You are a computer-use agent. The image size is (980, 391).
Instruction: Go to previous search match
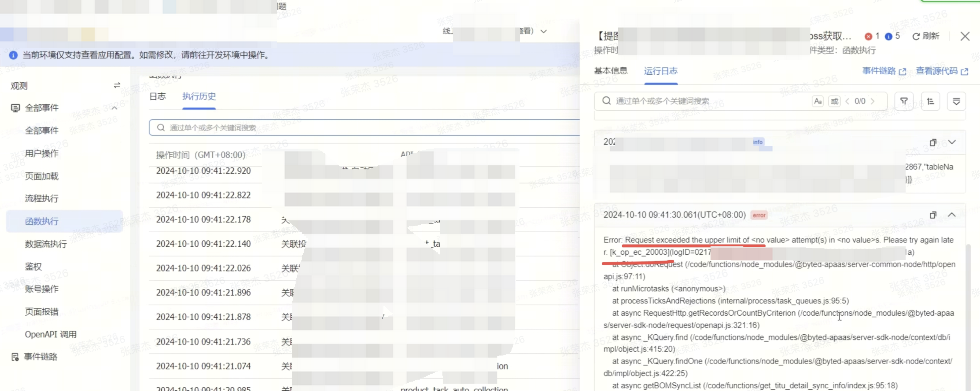click(847, 101)
